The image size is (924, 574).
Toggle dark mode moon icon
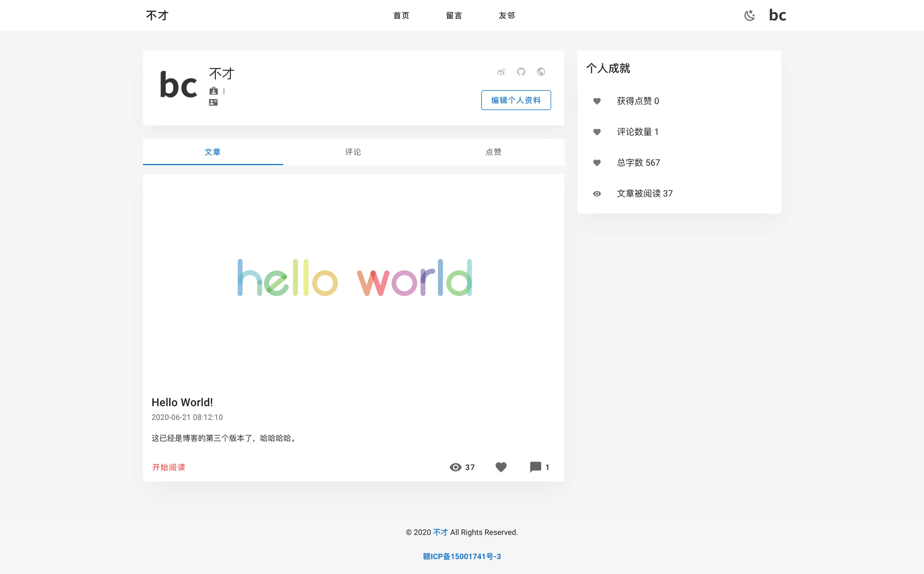tap(749, 16)
